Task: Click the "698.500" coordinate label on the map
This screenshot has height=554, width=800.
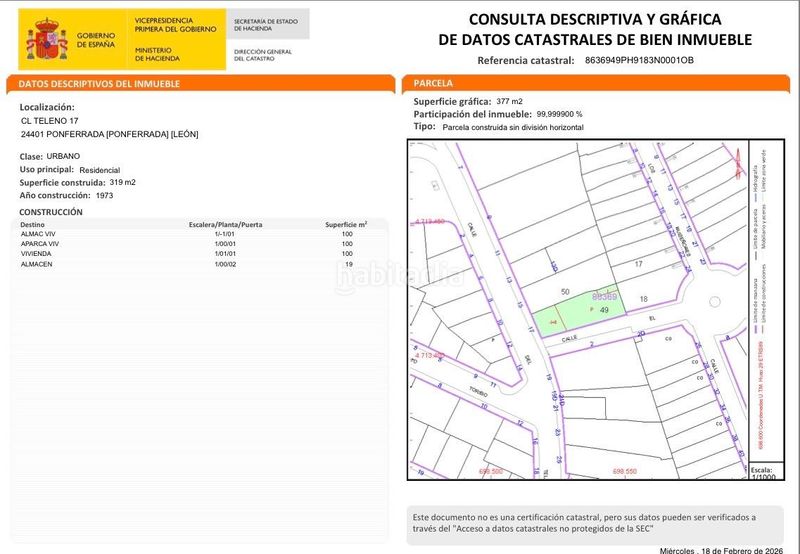Action: (x=491, y=471)
